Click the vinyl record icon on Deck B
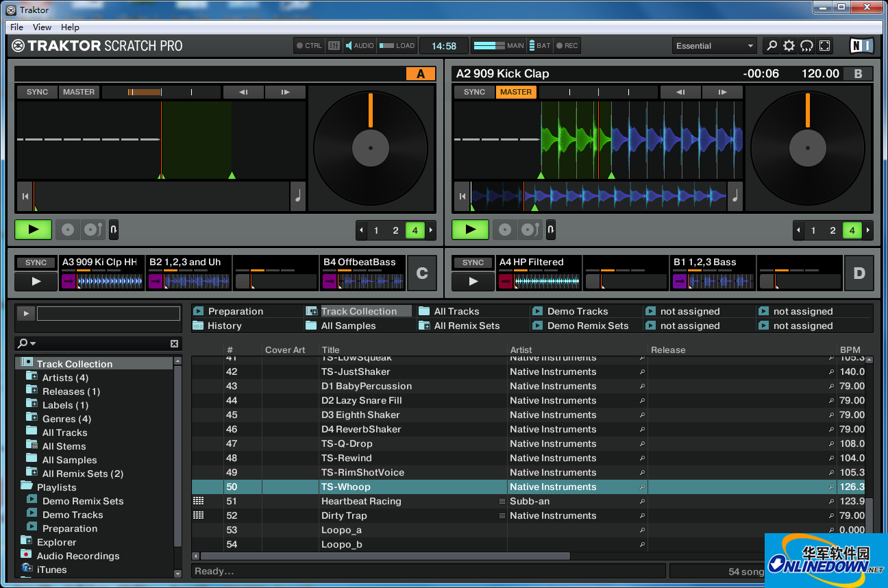 click(505, 230)
